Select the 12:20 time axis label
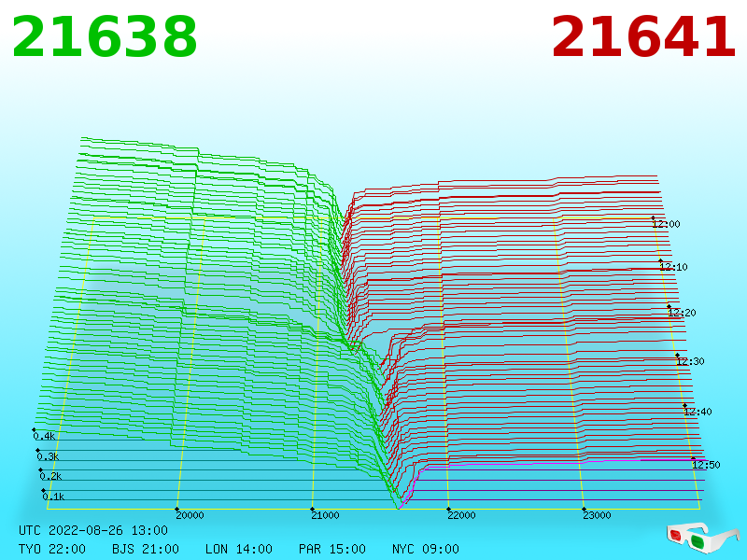Viewport: 747px width, 560px height. (682, 313)
